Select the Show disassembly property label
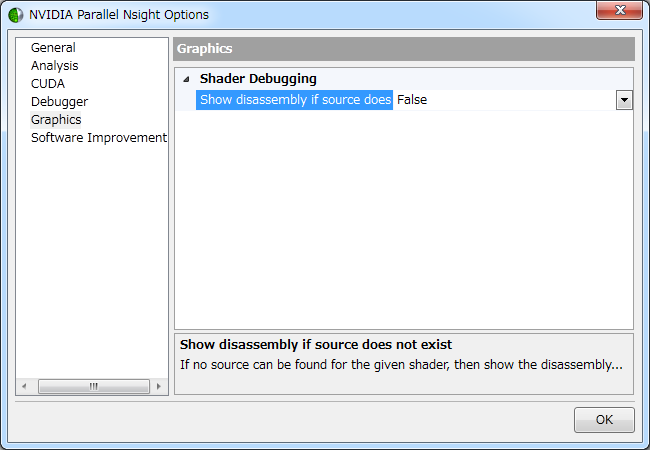This screenshot has width=650, height=450. point(294,99)
